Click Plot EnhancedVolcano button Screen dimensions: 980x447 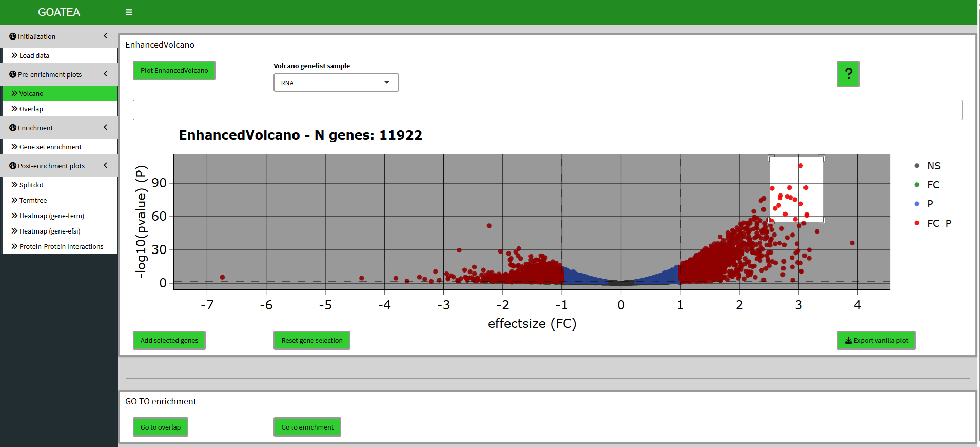point(174,70)
